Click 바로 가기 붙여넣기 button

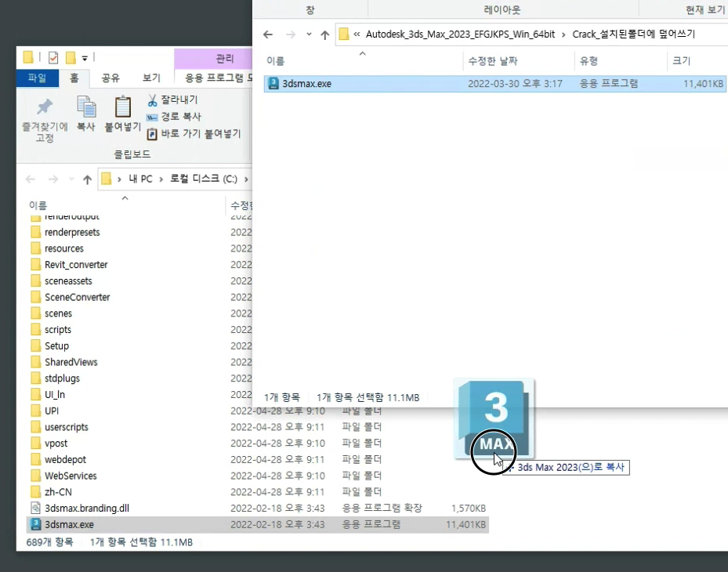pos(194,134)
